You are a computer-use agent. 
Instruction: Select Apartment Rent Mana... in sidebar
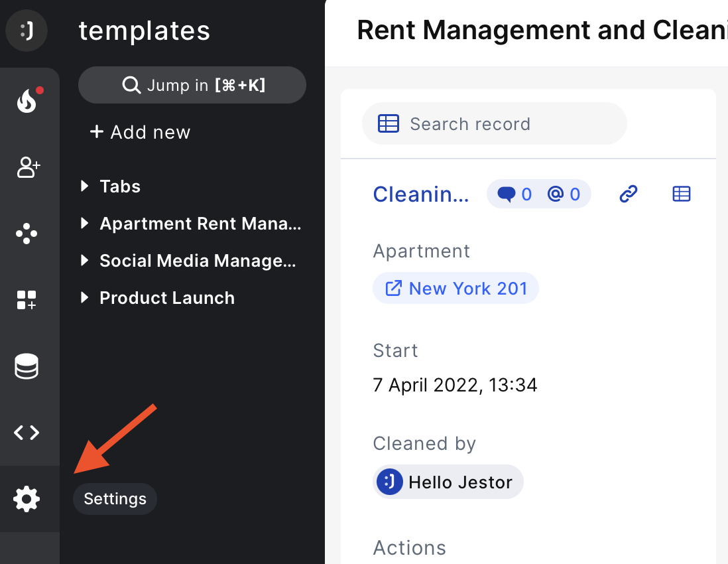coord(200,224)
